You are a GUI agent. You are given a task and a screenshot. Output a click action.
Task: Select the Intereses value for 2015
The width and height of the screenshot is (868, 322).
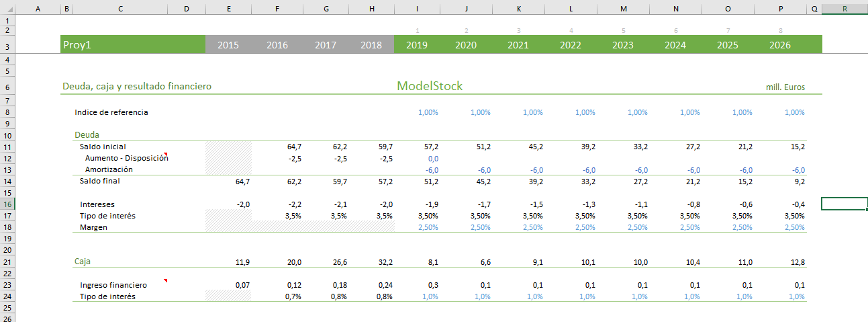point(229,204)
